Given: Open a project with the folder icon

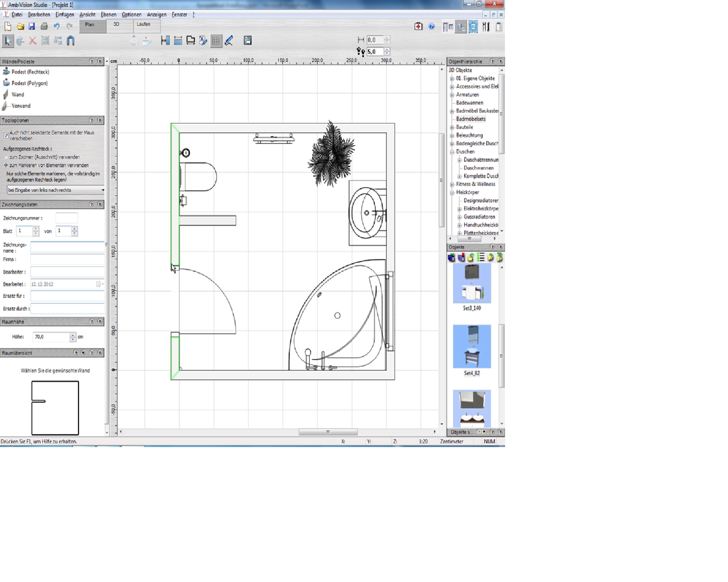Looking at the screenshot, I should [x=20, y=26].
